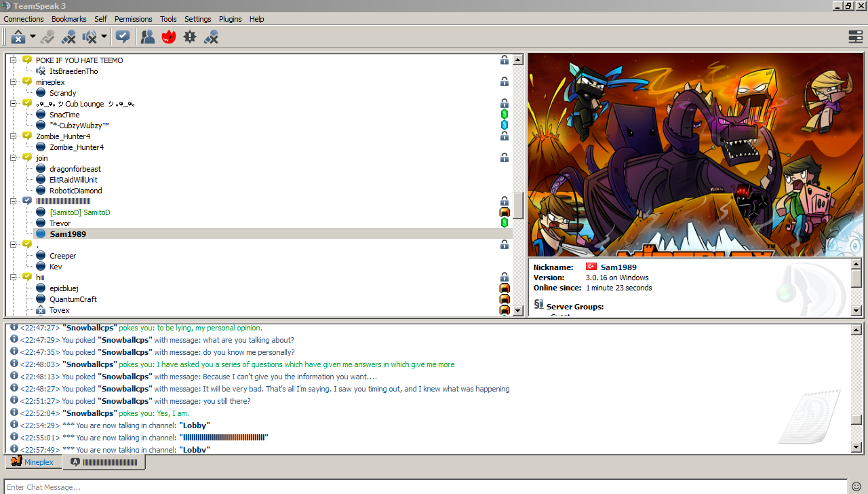Mute speakers via toolbar speaker icon

[x=90, y=37]
